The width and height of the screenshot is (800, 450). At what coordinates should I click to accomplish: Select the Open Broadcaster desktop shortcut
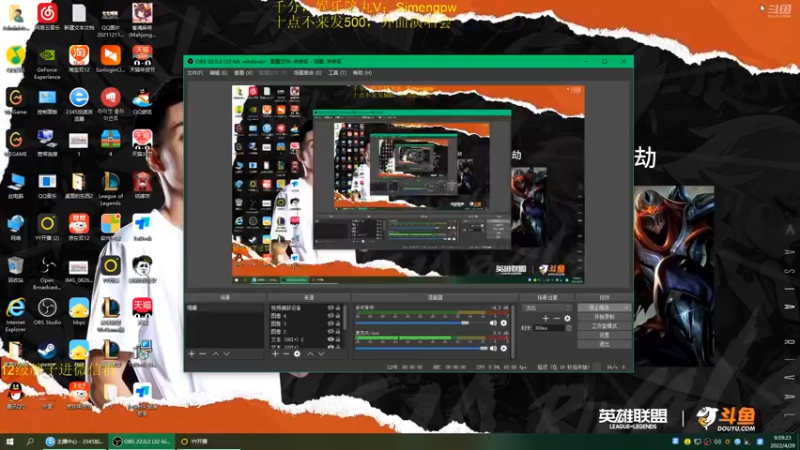[47, 273]
